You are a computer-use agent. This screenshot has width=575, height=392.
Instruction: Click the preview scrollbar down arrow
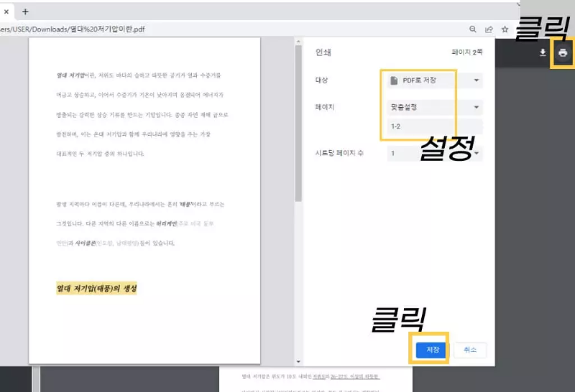click(x=298, y=362)
